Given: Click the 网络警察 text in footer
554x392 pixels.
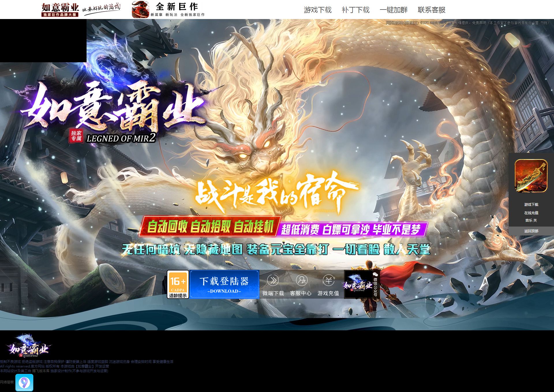Looking at the screenshot, I should 7,382.
